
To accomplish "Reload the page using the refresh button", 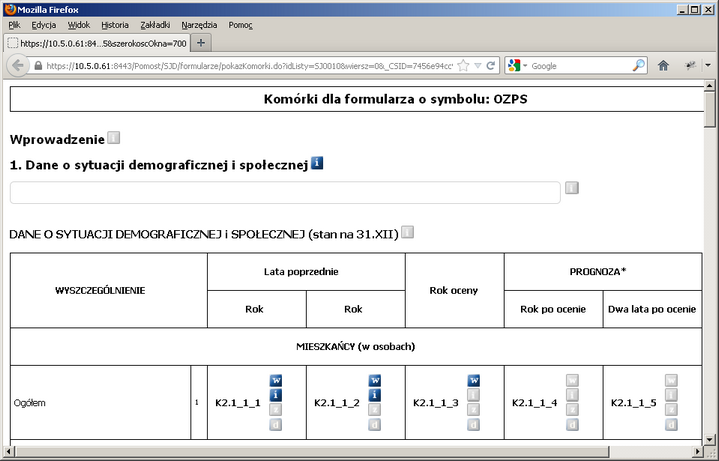I will tap(491, 66).
